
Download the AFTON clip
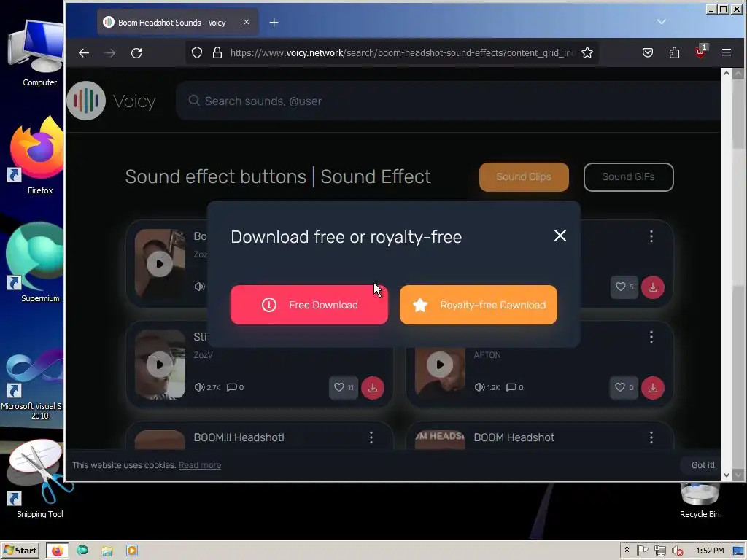653,388
